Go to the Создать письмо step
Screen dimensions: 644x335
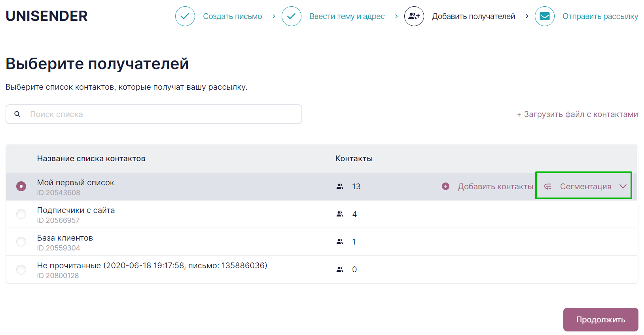pyautogui.click(x=233, y=16)
